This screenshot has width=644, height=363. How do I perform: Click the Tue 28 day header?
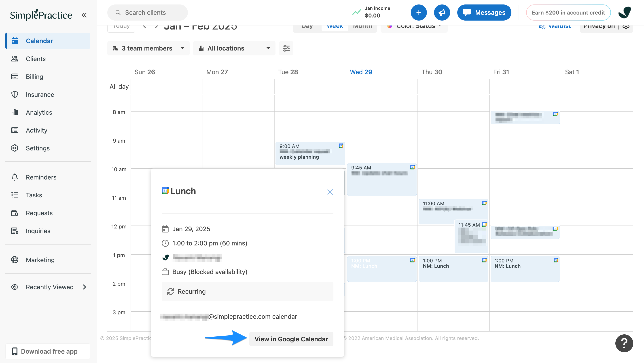coord(288,72)
